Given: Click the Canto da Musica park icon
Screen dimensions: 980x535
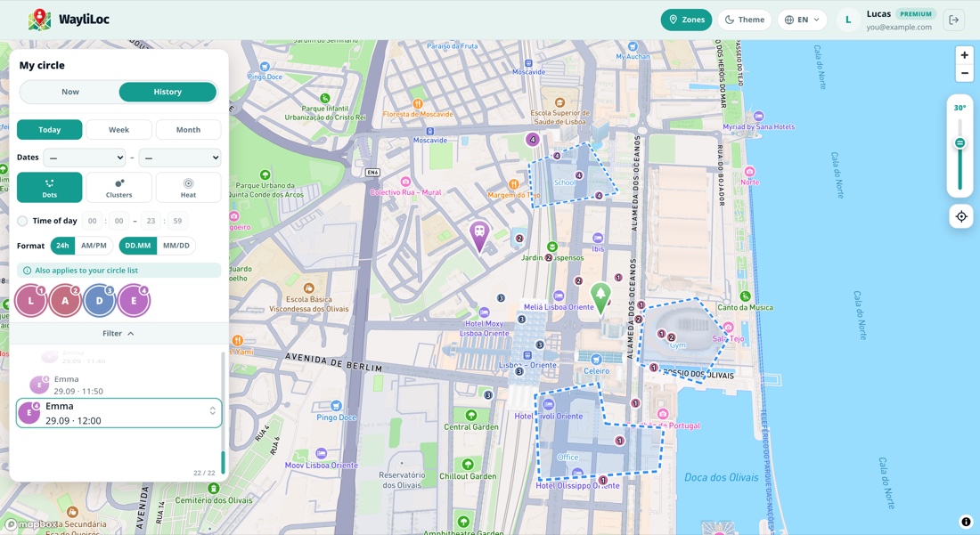Looking at the screenshot, I should 745,296.
